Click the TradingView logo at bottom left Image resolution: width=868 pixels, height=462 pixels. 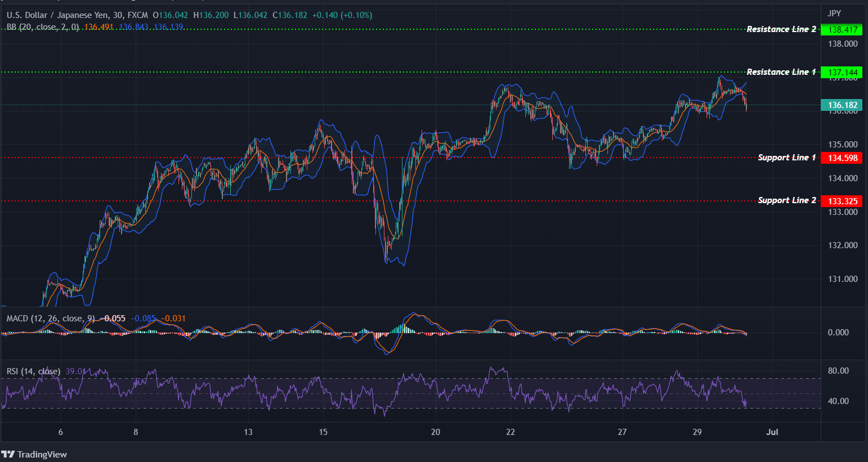35,454
